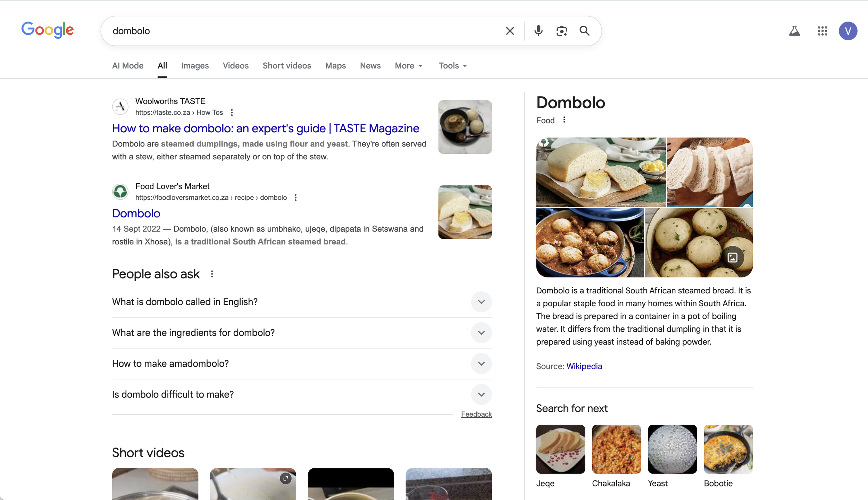Open 'How to make dombolo' TASTE link
Viewport: 868px width, 500px height.
coord(266,128)
